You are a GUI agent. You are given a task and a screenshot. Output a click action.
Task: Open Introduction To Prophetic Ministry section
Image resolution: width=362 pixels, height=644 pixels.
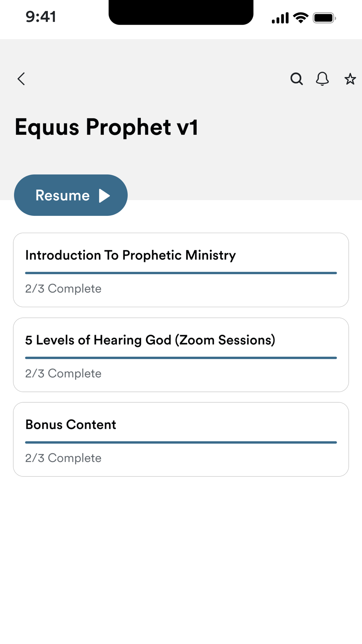(x=130, y=255)
